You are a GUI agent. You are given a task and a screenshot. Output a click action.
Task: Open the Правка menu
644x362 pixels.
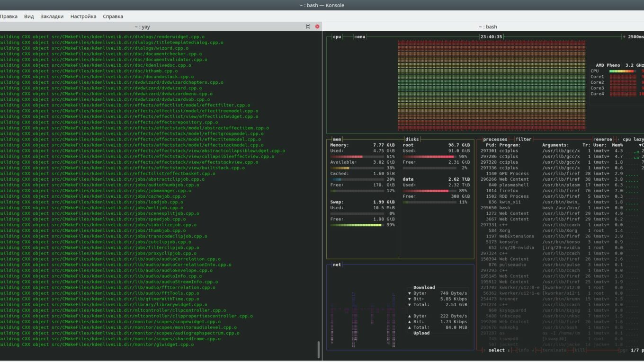pyautogui.click(x=9, y=16)
